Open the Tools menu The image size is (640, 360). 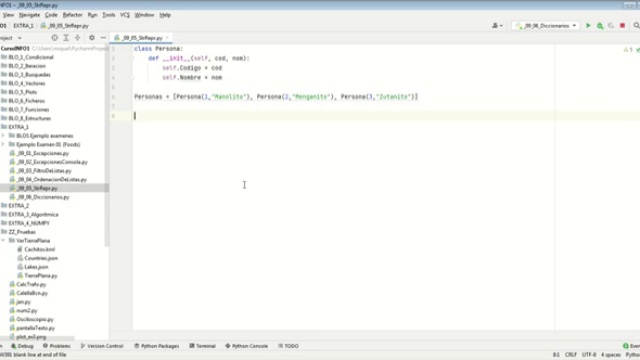point(109,15)
